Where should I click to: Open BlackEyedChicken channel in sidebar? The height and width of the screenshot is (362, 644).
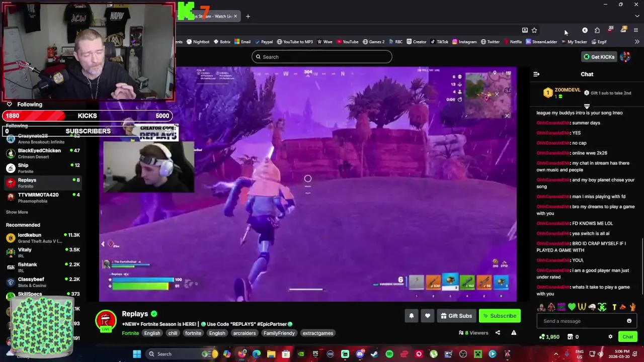point(43,153)
